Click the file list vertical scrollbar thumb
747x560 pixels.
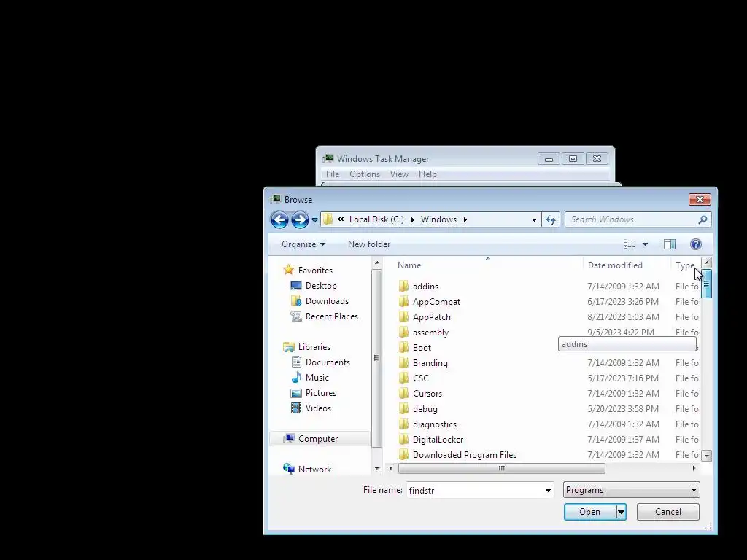(x=706, y=284)
